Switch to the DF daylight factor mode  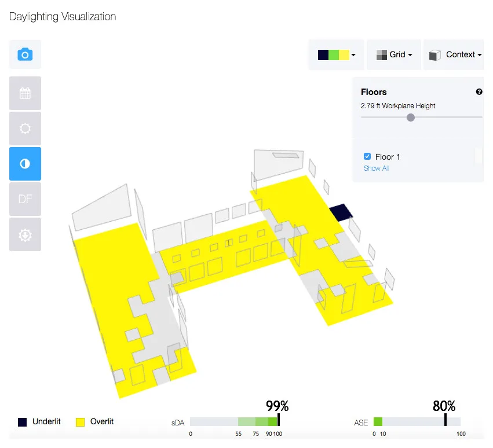pos(25,199)
